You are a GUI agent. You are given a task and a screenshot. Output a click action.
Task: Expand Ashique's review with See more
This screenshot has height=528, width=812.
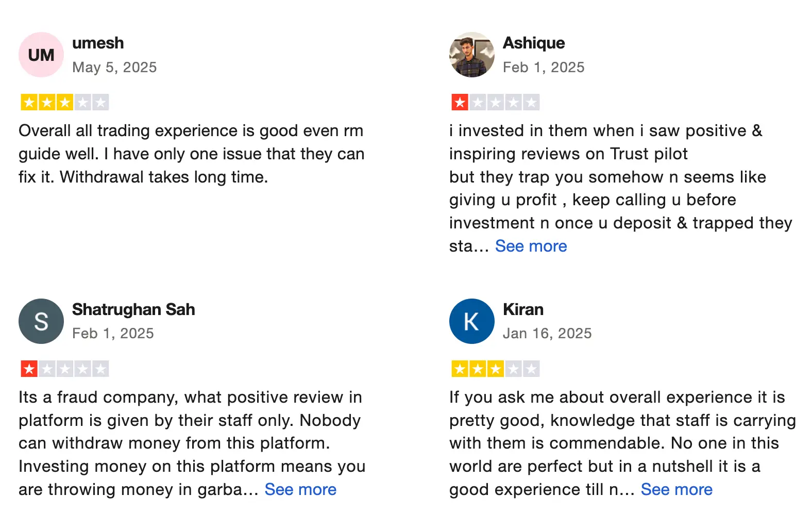(x=531, y=246)
